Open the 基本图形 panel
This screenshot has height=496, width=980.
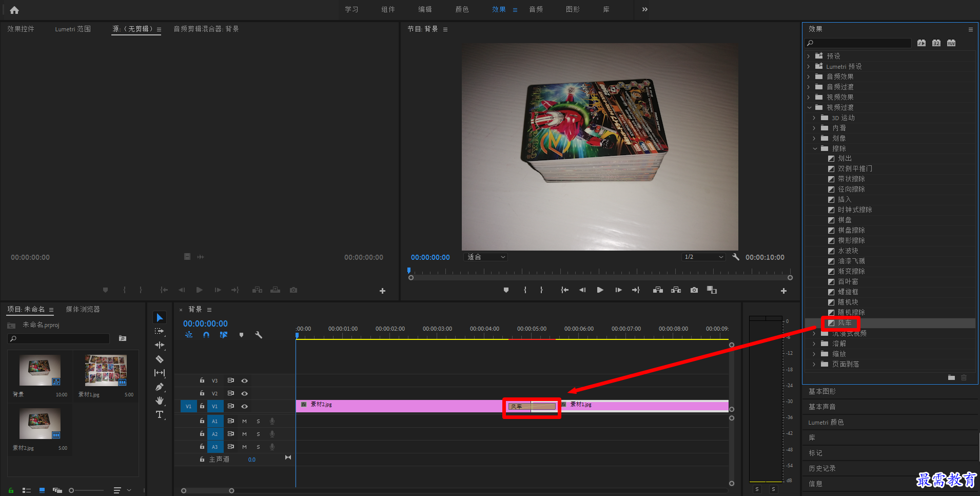pyautogui.click(x=822, y=391)
